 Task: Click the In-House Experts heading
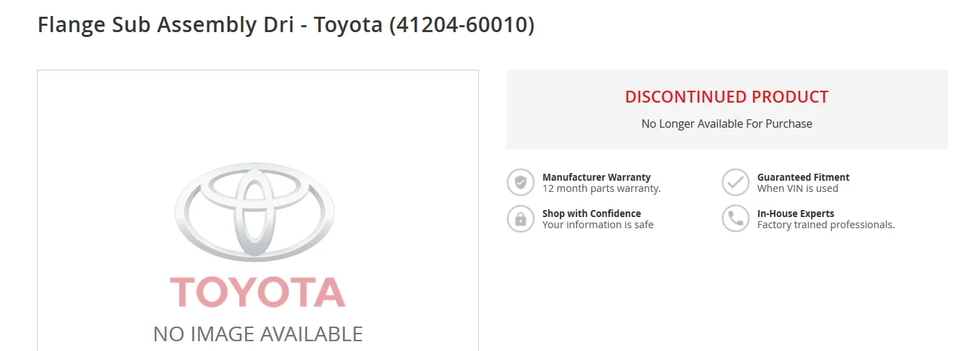pos(796,214)
